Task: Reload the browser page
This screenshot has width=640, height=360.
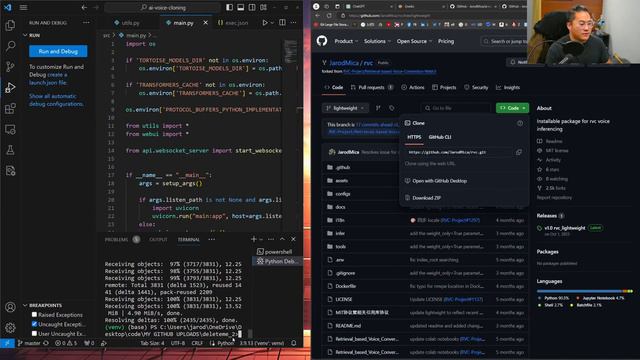Action: point(329,16)
